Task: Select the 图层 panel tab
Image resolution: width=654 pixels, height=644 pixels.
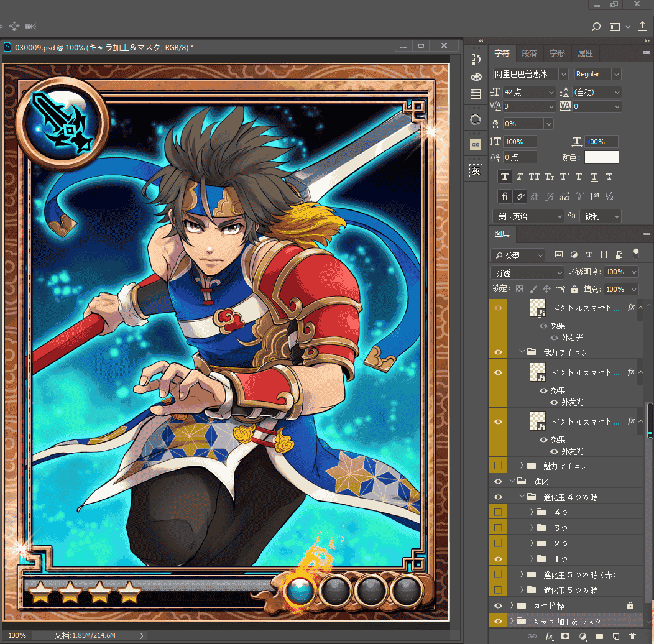Action: pos(502,234)
